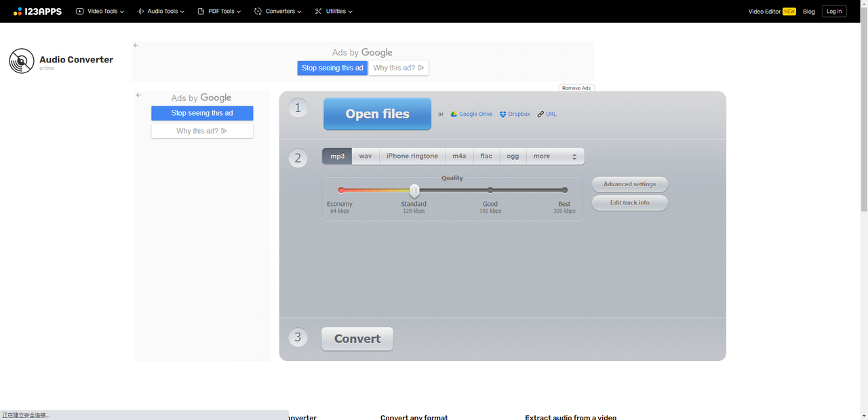
Task: Import a file from Google Drive
Action: pyautogui.click(x=472, y=114)
